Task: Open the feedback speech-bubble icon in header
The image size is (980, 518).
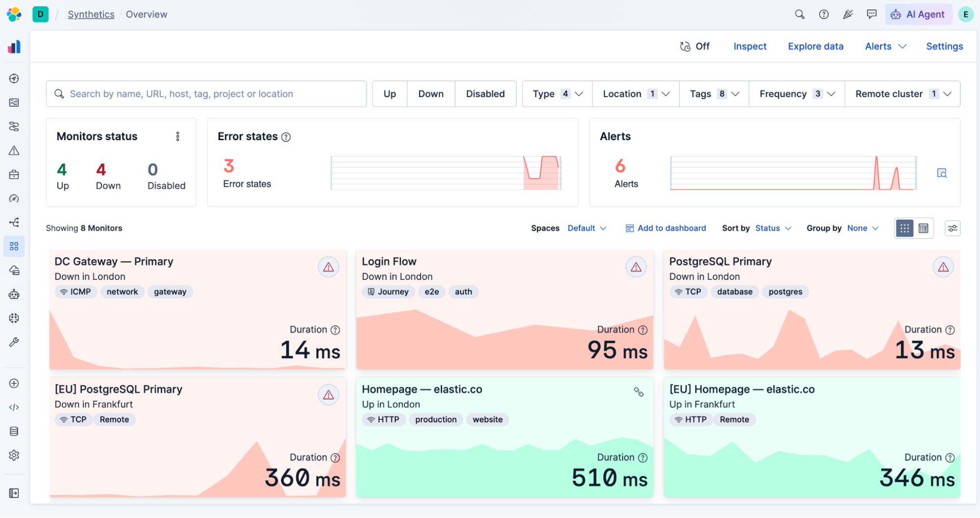Action: coord(872,14)
